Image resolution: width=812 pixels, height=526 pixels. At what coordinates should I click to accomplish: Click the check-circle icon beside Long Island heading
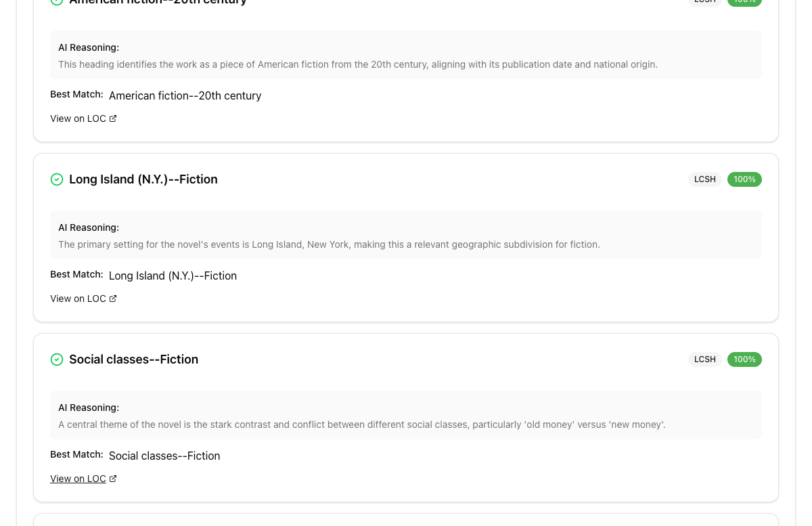click(x=57, y=179)
